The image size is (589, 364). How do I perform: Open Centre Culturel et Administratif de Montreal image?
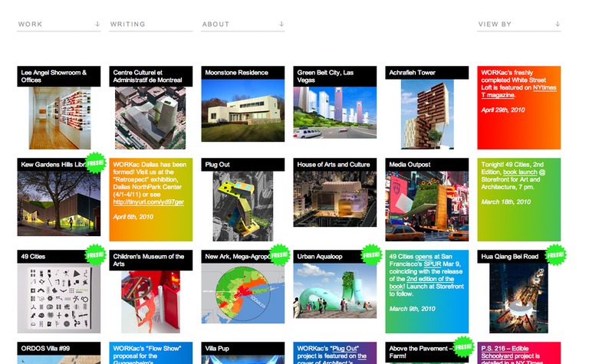(x=150, y=118)
